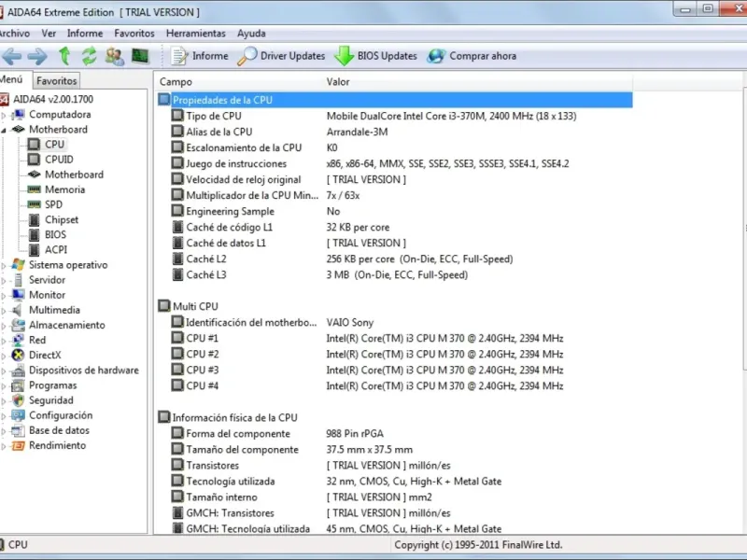The image size is (747, 560).
Task: Expand the Servidor tree node
Action: tap(4, 281)
